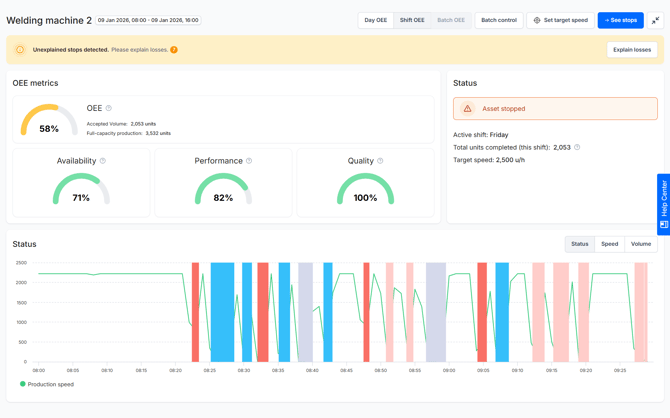Select the Shift OEE toggle
The height and width of the screenshot is (418, 670).
(x=412, y=20)
